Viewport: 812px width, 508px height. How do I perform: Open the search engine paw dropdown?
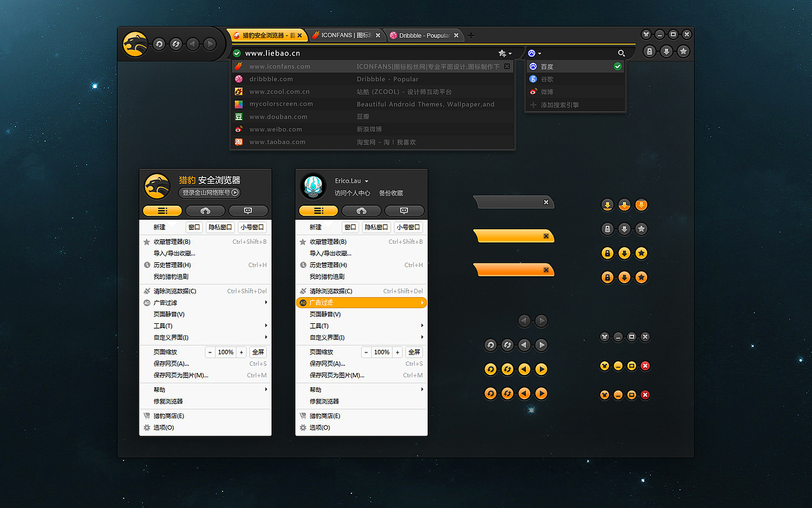535,53
